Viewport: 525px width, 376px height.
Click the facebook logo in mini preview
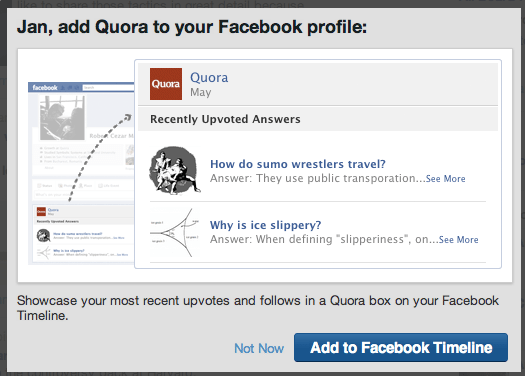tap(45, 88)
